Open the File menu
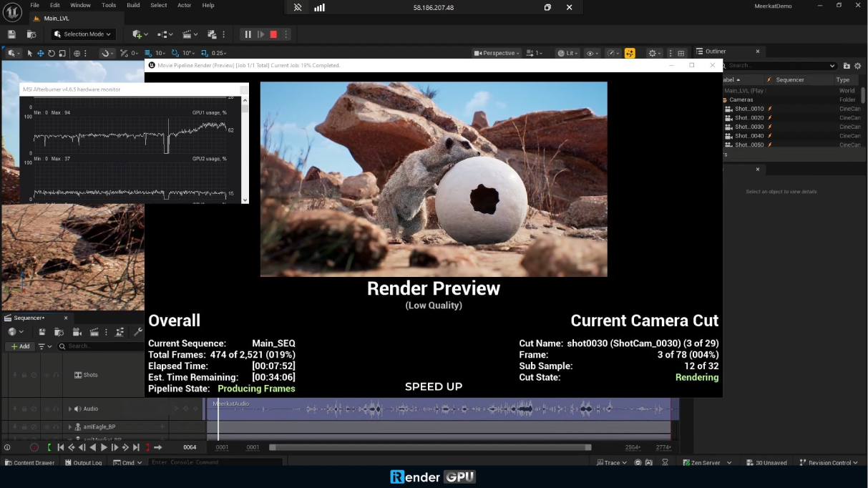Image resolution: width=868 pixels, height=488 pixels. point(35,5)
